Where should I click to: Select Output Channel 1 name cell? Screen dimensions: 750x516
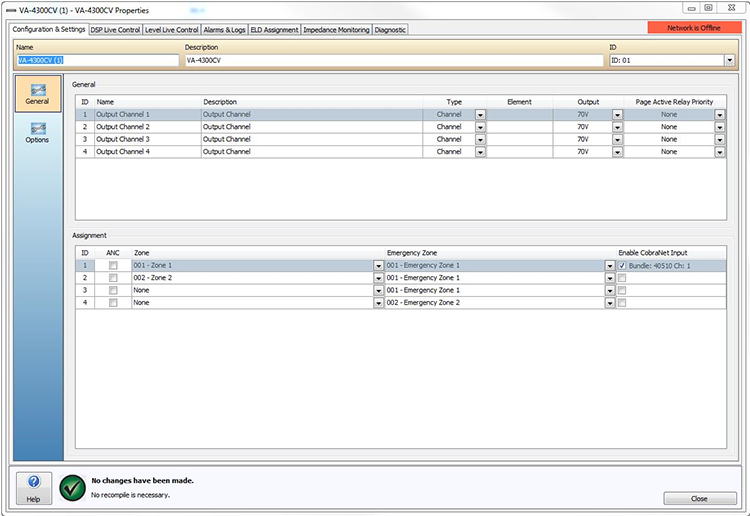point(147,115)
